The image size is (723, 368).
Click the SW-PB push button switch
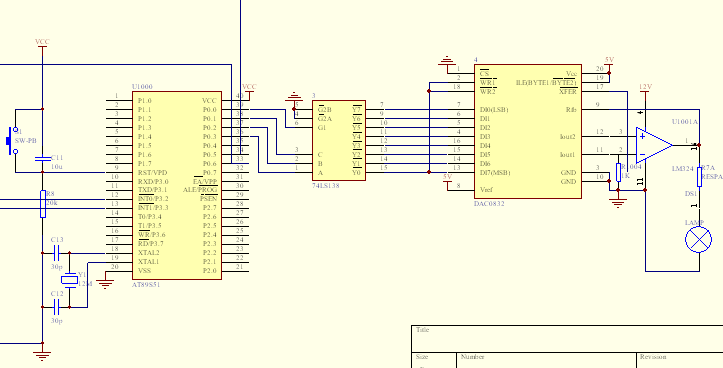[x=12, y=141]
